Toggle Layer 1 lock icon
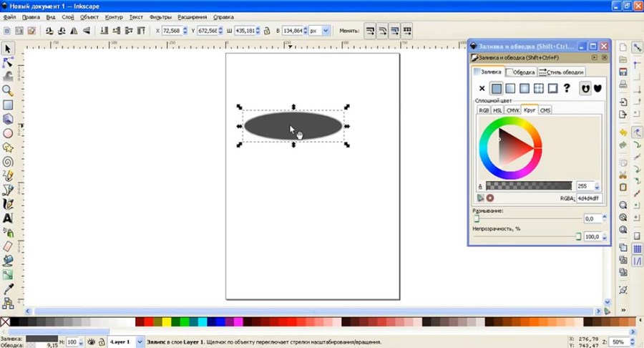644x348 pixels. click(102, 342)
